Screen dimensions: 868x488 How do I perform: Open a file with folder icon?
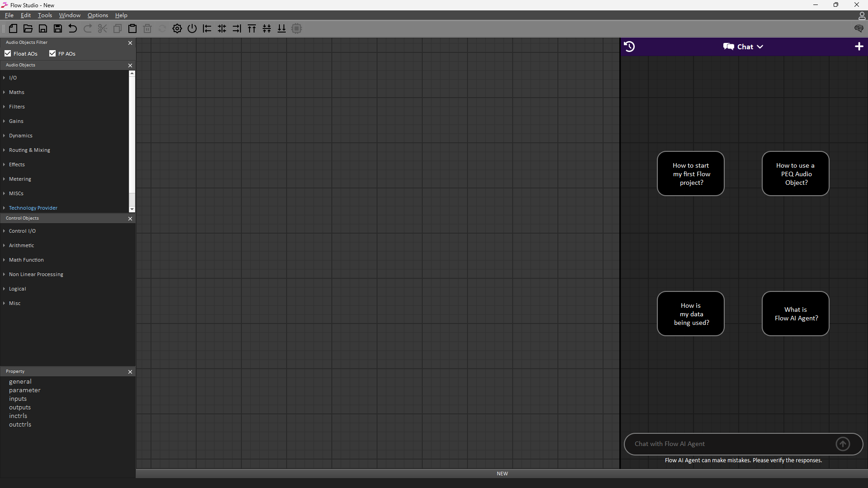(28, 28)
